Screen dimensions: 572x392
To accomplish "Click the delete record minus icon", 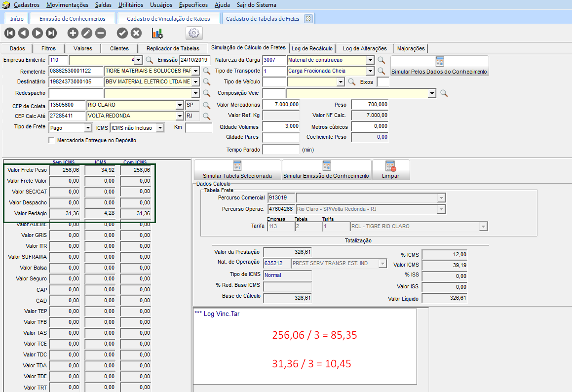I will coord(101,33).
